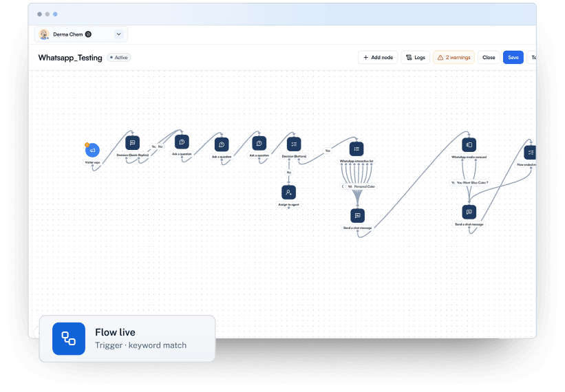Click the orange warning badge on Visitor says
This screenshot has width=565, height=392.
(87, 144)
